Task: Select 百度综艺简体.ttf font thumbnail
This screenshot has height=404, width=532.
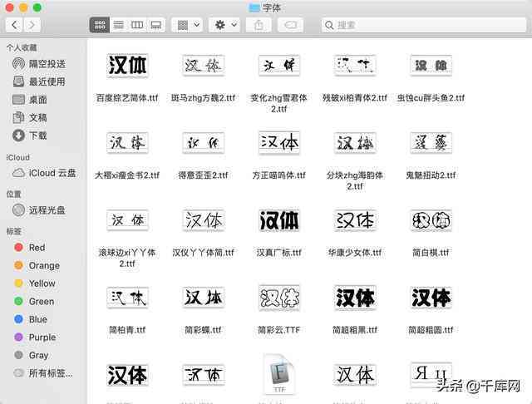Action: pyautogui.click(x=127, y=65)
